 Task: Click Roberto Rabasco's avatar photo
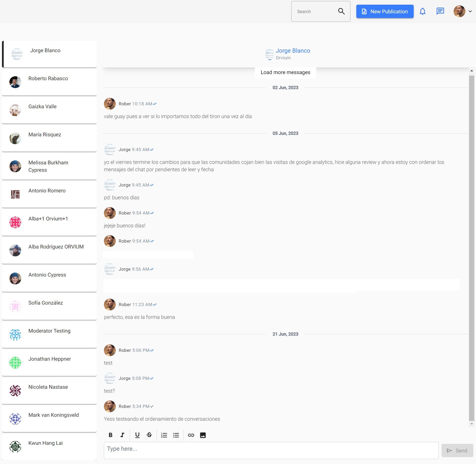[15, 82]
